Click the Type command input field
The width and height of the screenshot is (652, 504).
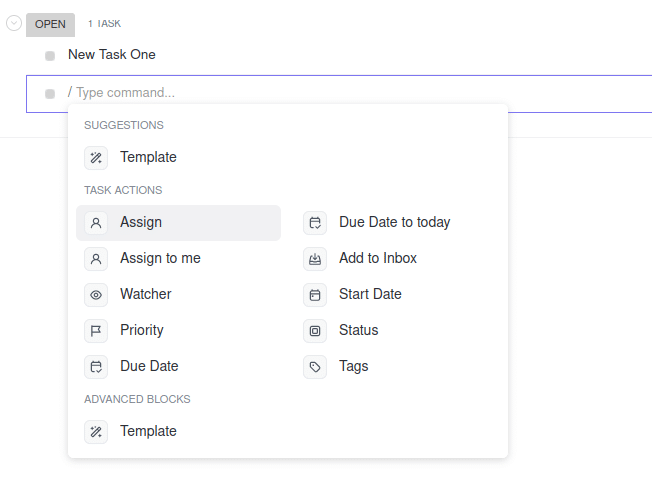click(339, 94)
